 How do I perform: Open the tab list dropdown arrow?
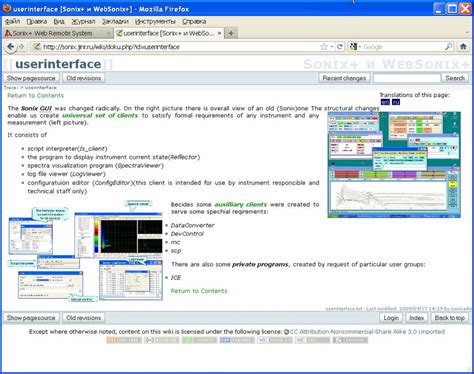467,33
